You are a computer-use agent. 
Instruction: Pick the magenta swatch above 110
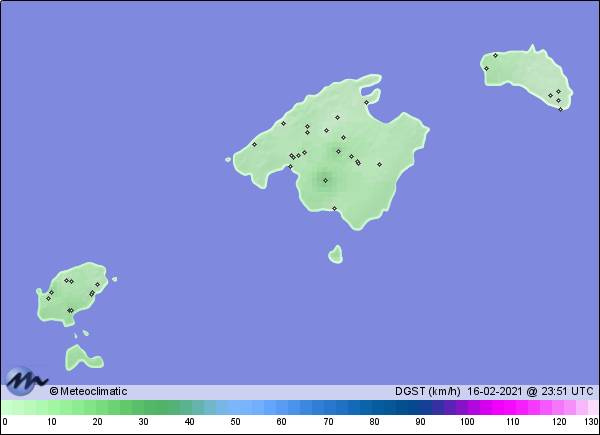(x=510, y=407)
